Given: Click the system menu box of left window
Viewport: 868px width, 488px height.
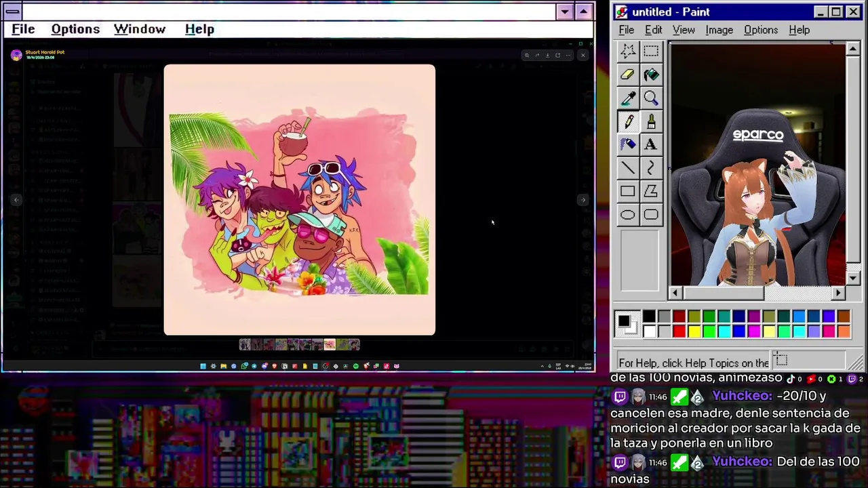Looking at the screenshot, I should point(12,12).
